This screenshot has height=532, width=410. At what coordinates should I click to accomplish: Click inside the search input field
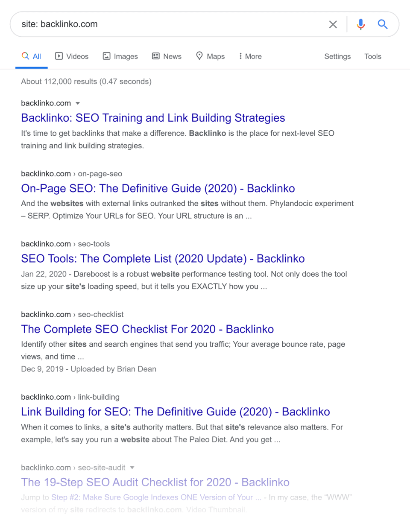pyautogui.click(x=171, y=24)
